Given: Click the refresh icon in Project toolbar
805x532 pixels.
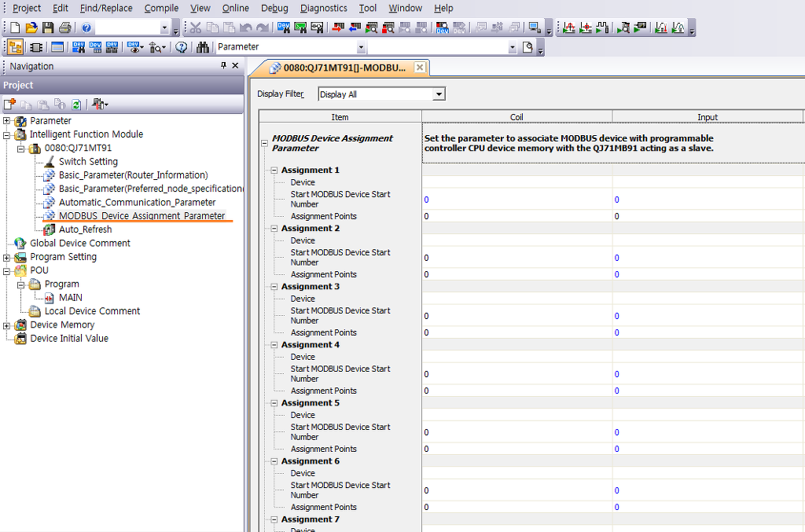Looking at the screenshot, I should pos(76,104).
